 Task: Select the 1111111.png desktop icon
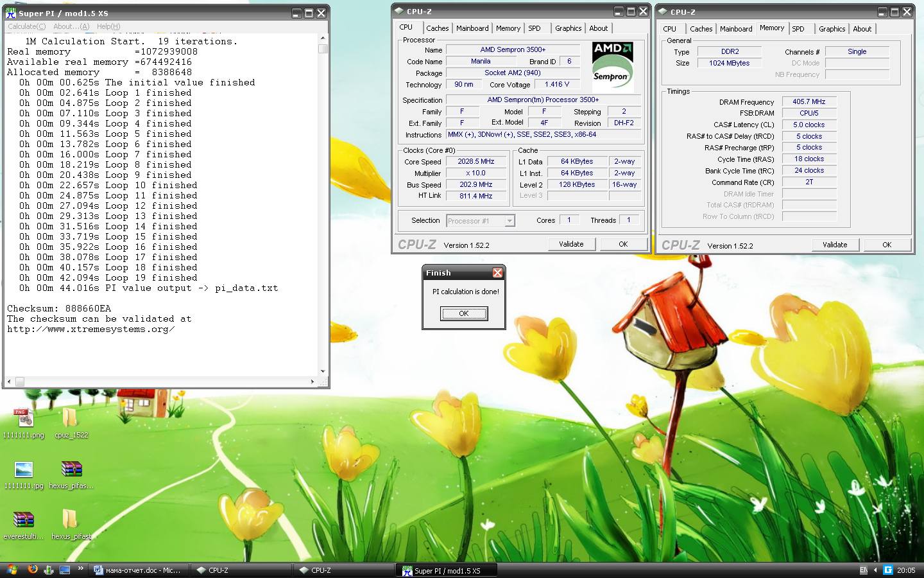pyautogui.click(x=24, y=423)
